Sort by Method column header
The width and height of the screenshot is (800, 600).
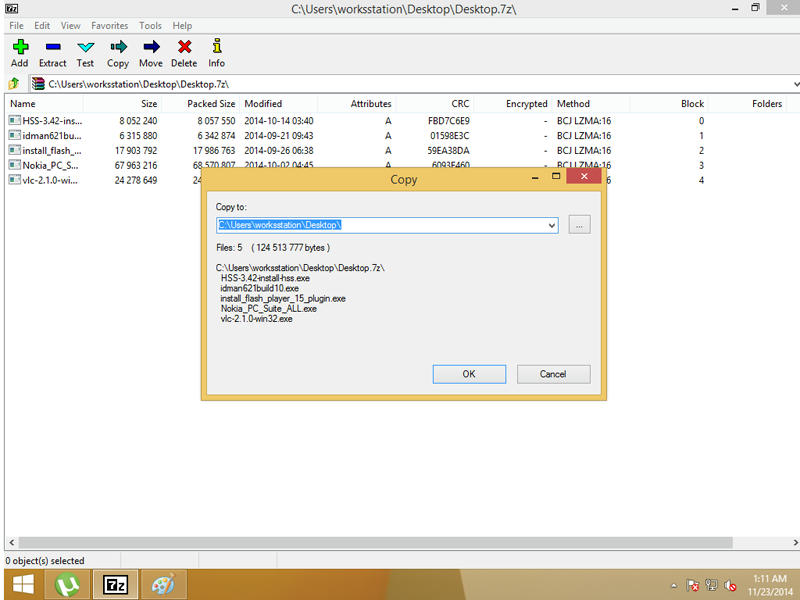(591, 104)
